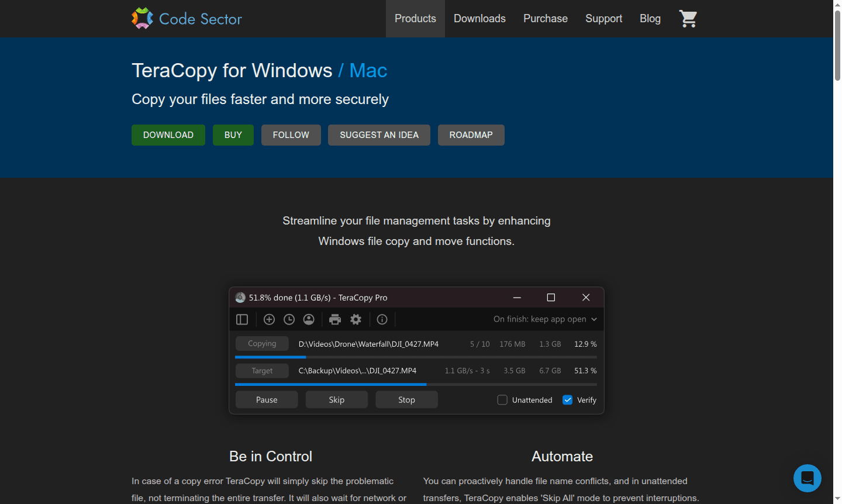Select the Purchase navigation item

(545, 18)
